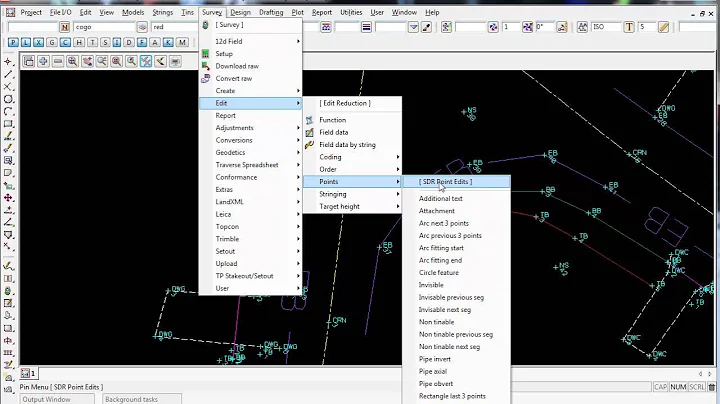Open the blue triangle dropdown in top toolbar
The height and width of the screenshot is (404, 720).
(x=413, y=27)
